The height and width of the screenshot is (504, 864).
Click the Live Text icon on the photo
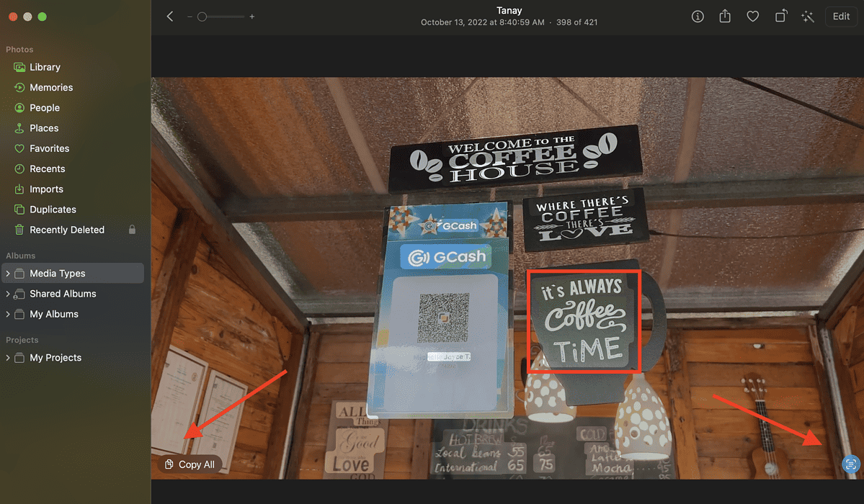(850, 464)
